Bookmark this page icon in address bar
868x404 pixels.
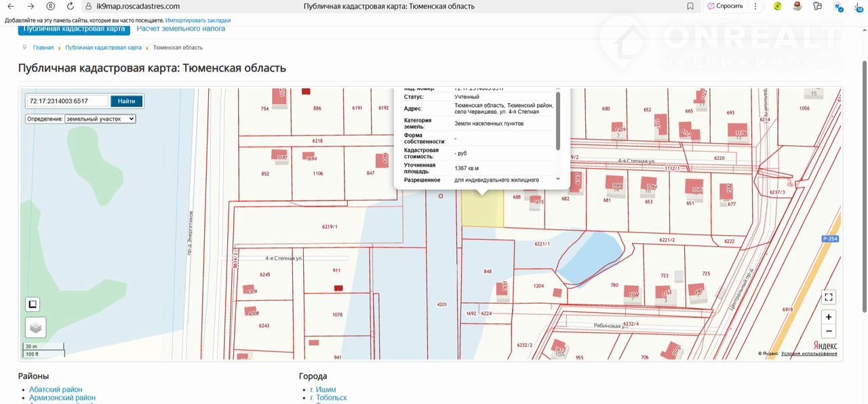[x=690, y=6]
